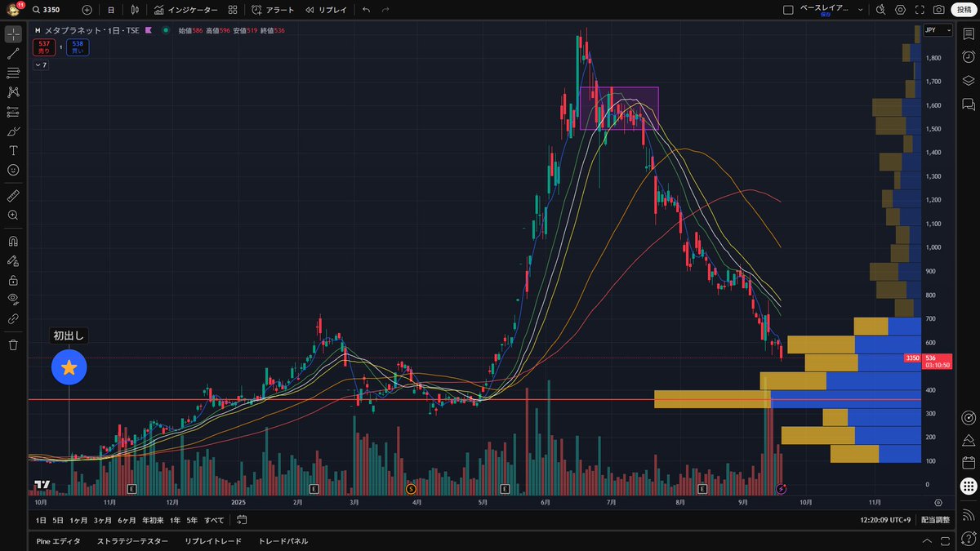Toggle stay in drawing mode
The width and height of the screenshot is (980, 551).
13,261
